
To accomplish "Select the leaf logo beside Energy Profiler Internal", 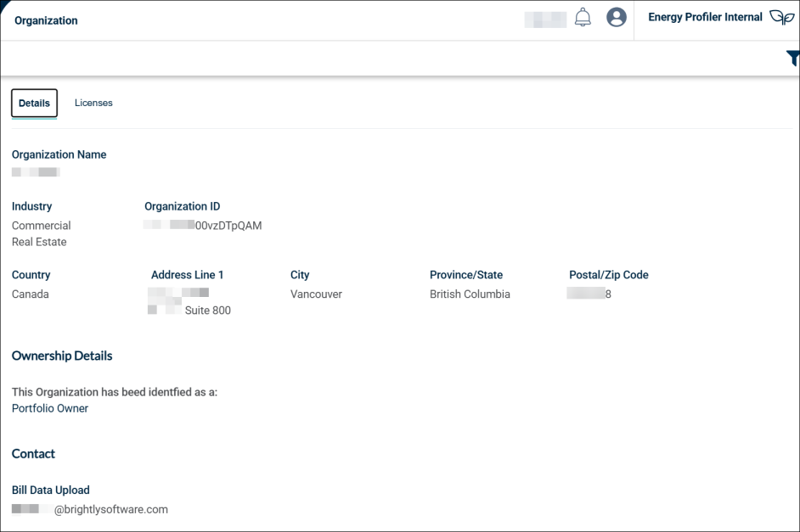I will (780, 16).
